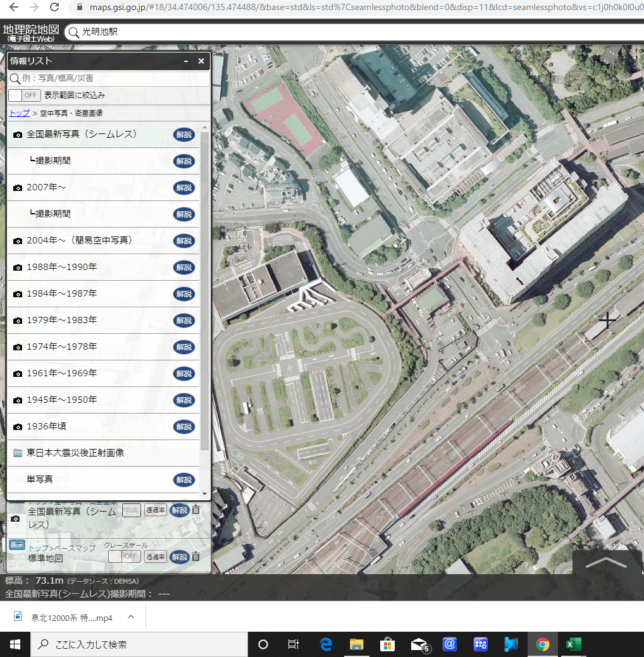This screenshot has width=644, height=657.
Task: Open the green Excel icon in the taskbar
Action: tap(573, 644)
